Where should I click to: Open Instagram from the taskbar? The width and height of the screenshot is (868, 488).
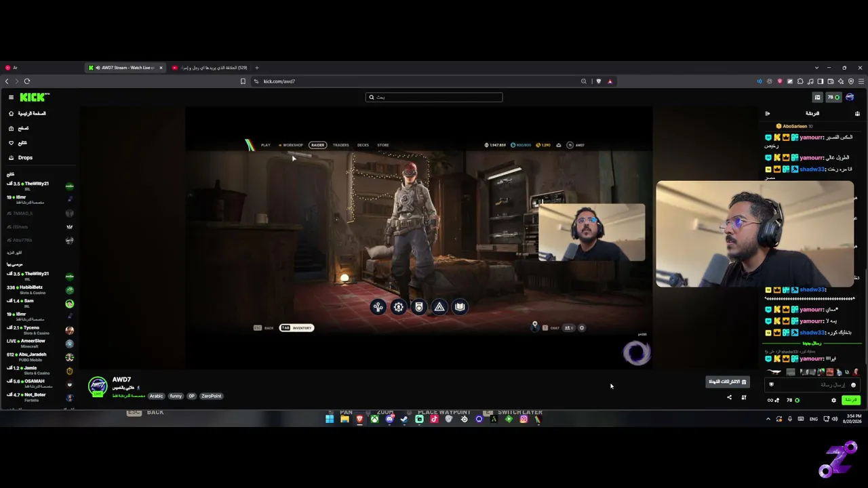tap(524, 420)
